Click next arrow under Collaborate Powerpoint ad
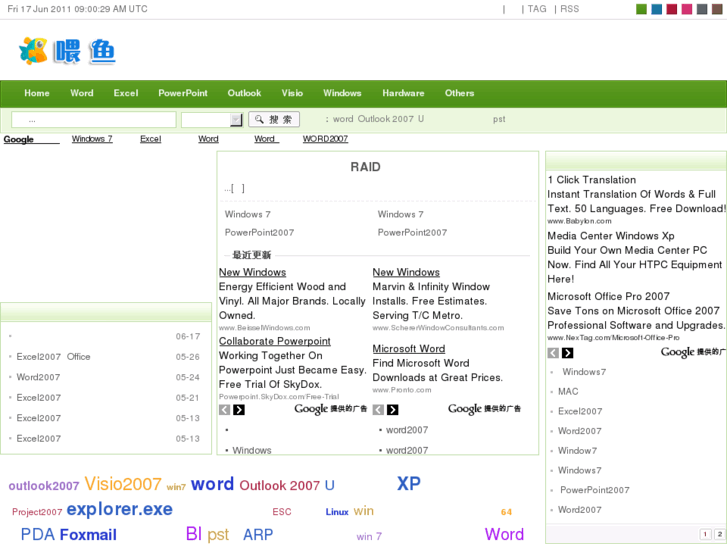Screen dimensions: 727x545 point(239,410)
